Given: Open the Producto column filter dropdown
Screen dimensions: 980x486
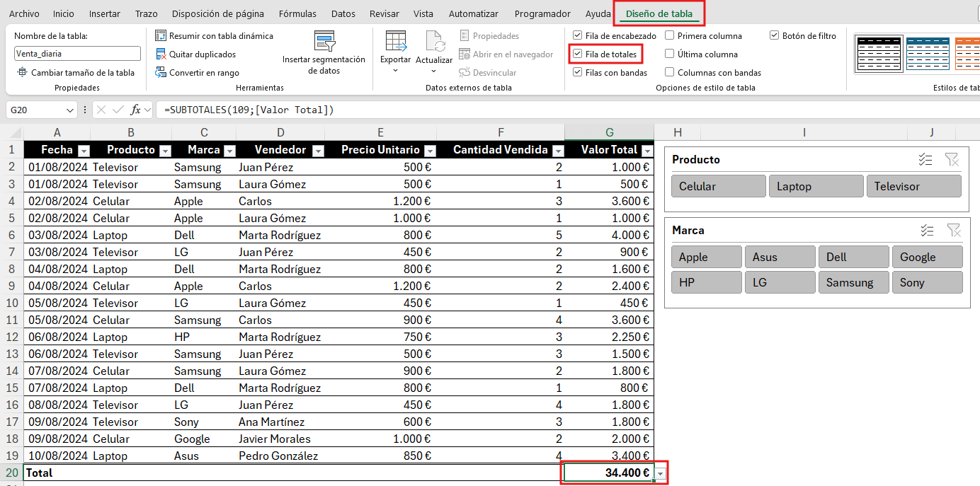Looking at the screenshot, I should point(165,151).
